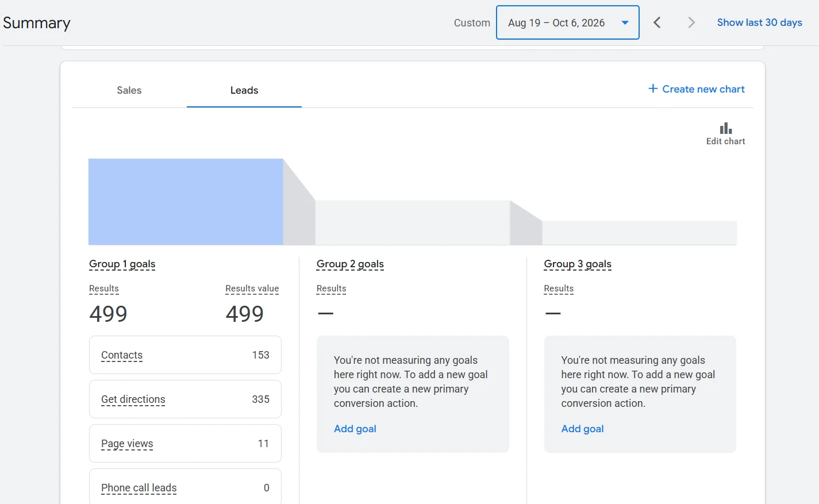819x504 pixels.
Task: Click Add goal under Group 3 goals
Action: click(582, 429)
